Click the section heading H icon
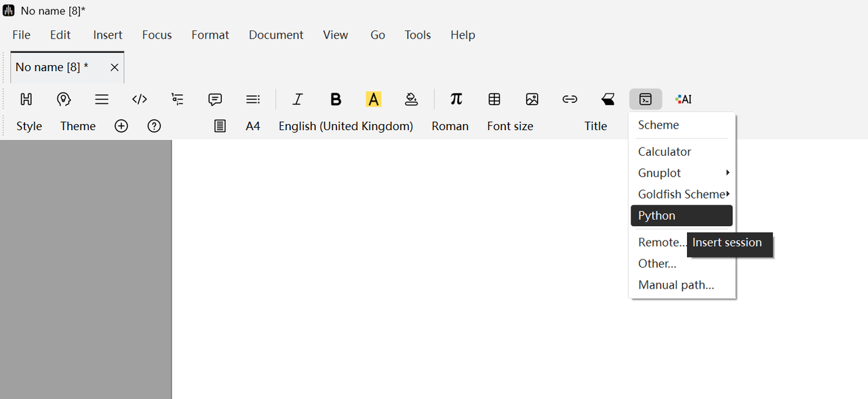 [x=26, y=100]
